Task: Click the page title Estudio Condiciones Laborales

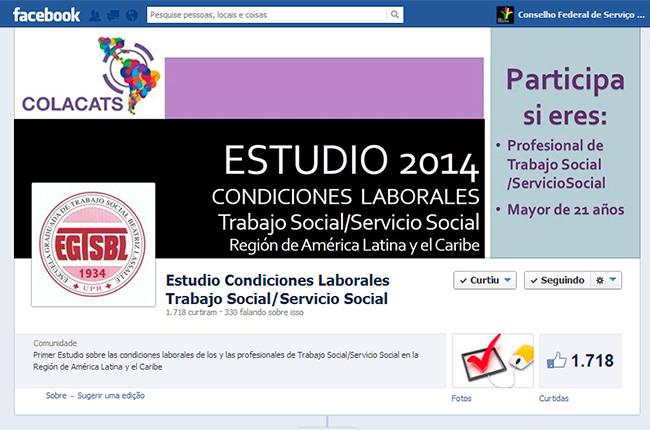Action: (x=277, y=289)
